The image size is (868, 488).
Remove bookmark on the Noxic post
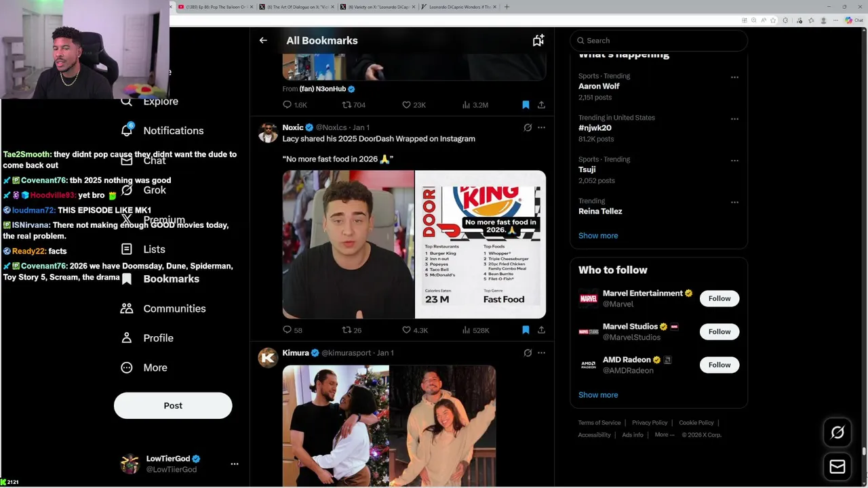526,330
